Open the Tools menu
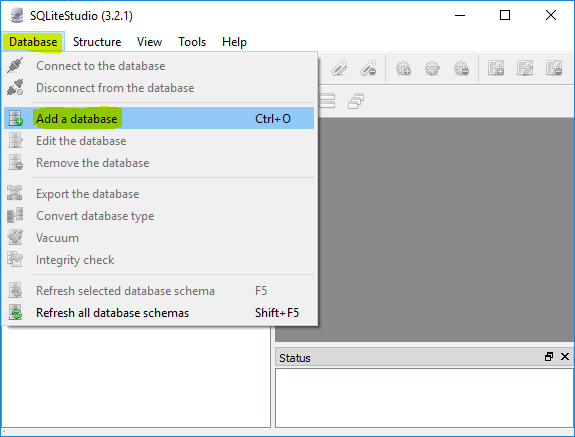Viewport: 575px width, 437px height. pyautogui.click(x=192, y=42)
